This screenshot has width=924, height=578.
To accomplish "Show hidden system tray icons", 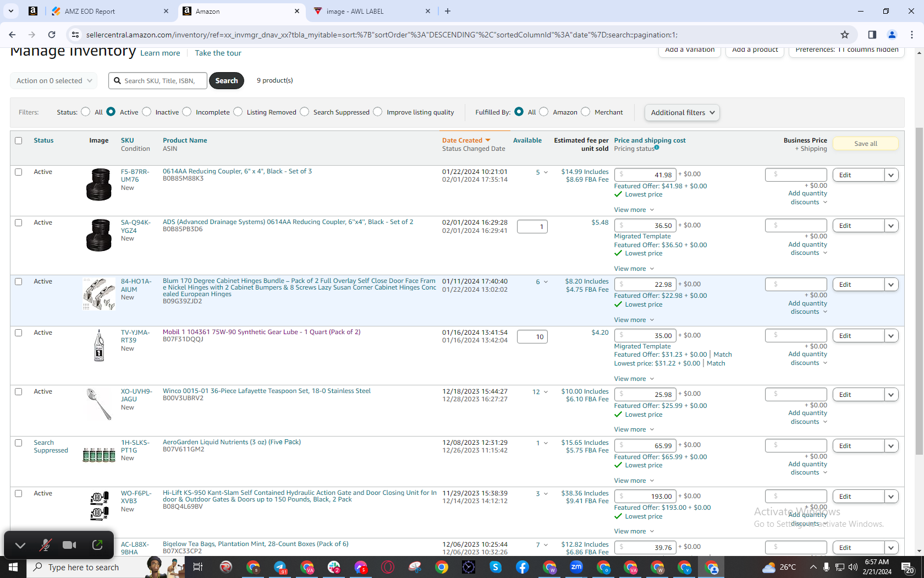I will (813, 567).
